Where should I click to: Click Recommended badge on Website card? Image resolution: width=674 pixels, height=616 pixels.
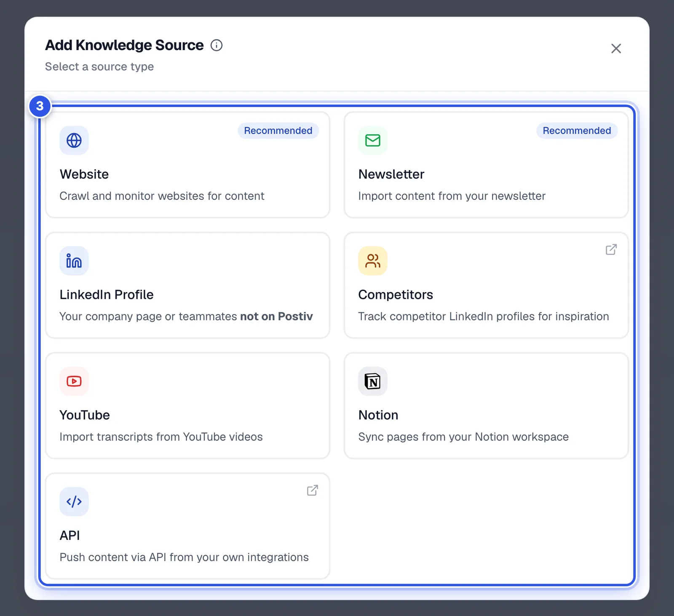(x=278, y=131)
